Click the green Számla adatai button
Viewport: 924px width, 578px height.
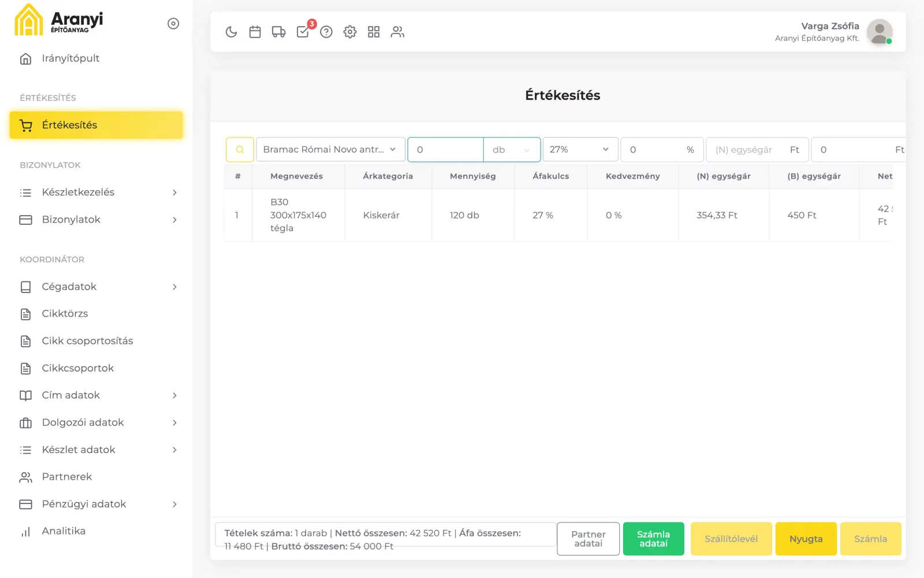(654, 539)
